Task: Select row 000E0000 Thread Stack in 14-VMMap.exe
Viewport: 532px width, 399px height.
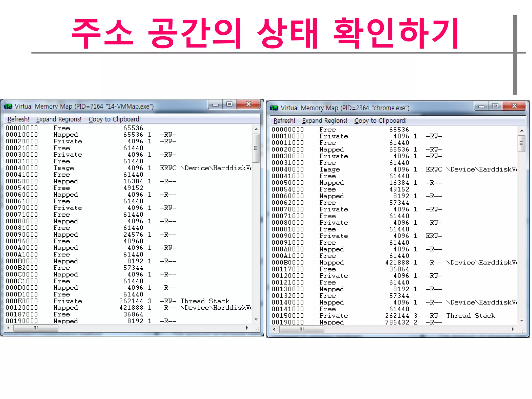Action: (129, 301)
